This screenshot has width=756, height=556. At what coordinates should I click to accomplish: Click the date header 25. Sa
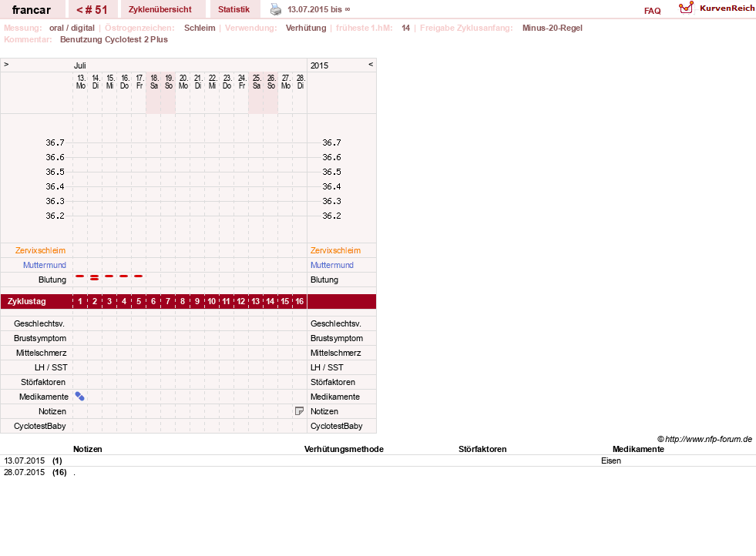257,82
